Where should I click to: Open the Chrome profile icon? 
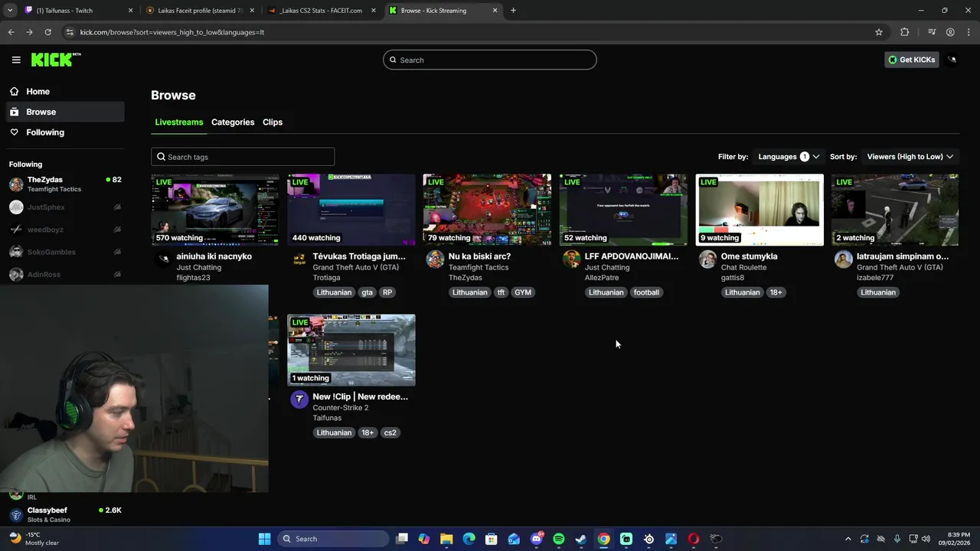point(950,32)
